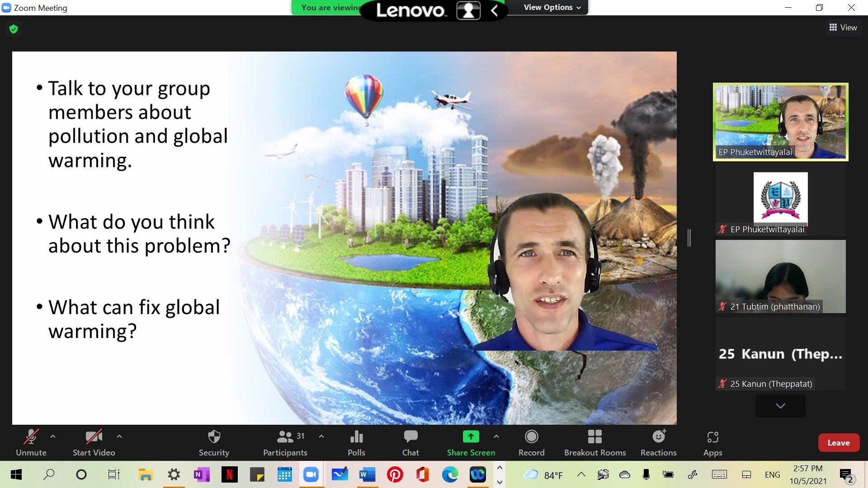Open video options caret next to Start Video
Viewport: 868px width, 488px height.
coord(119,436)
